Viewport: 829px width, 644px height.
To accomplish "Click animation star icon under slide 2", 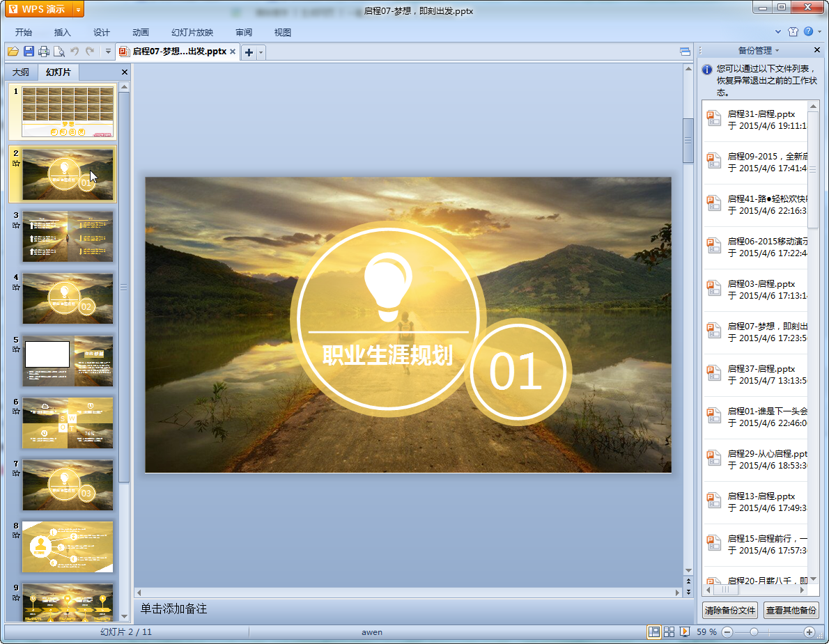I will (16, 163).
